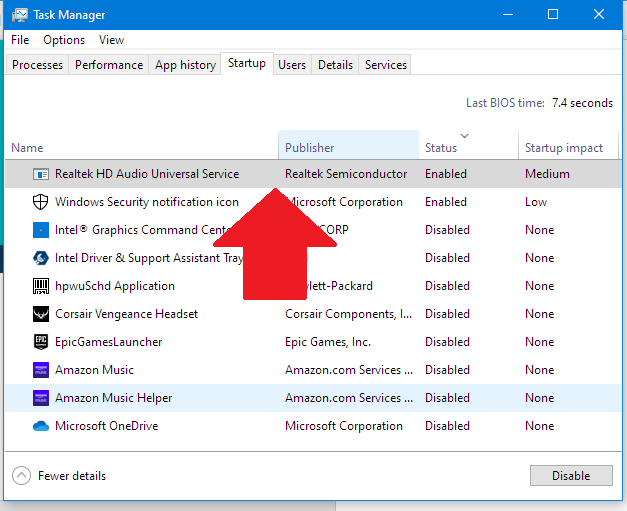The width and height of the screenshot is (627, 511).
Task: Switch to the Services tab
Action: click(385, 65)
